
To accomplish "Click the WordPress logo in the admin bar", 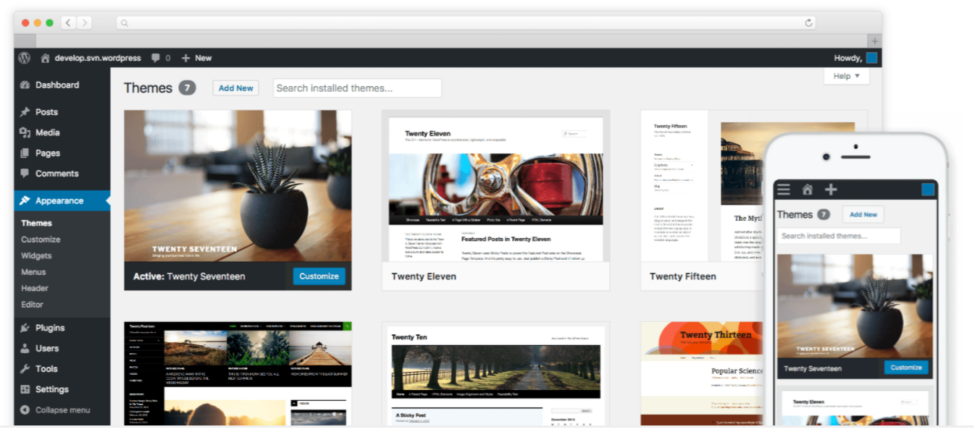I will pos(25,58).
